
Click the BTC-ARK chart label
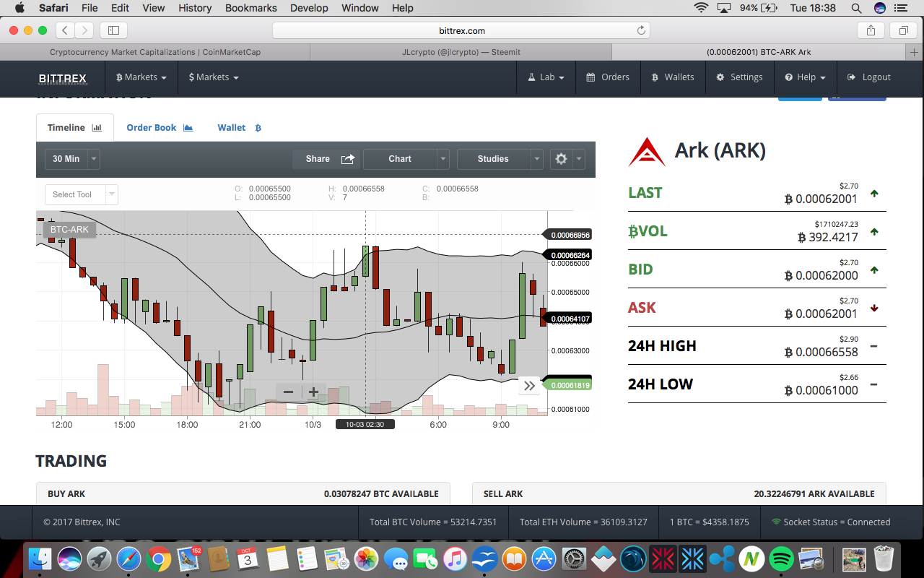click(69, 230)
